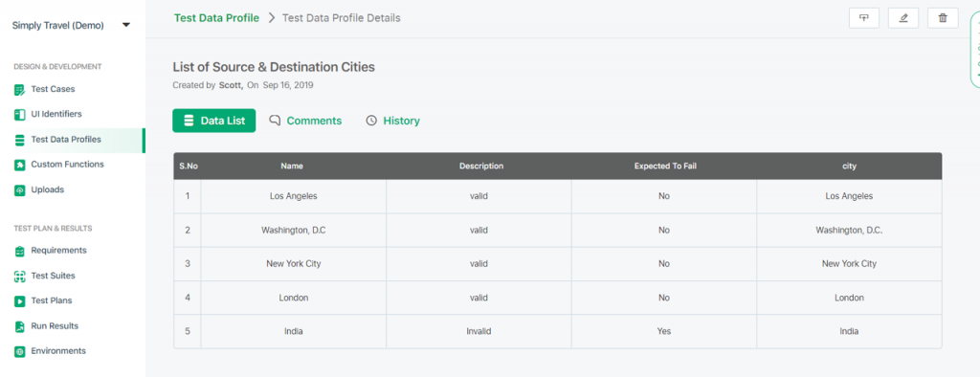Click the Expected To Fail column header
The image size is (980, 377).
tap(665, 166)
